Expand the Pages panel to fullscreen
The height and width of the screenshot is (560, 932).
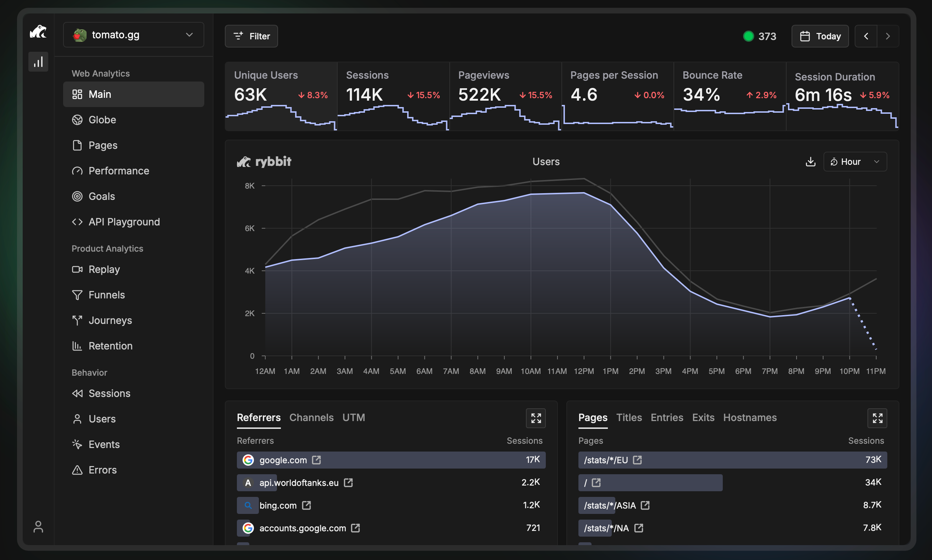pos(877,418)
